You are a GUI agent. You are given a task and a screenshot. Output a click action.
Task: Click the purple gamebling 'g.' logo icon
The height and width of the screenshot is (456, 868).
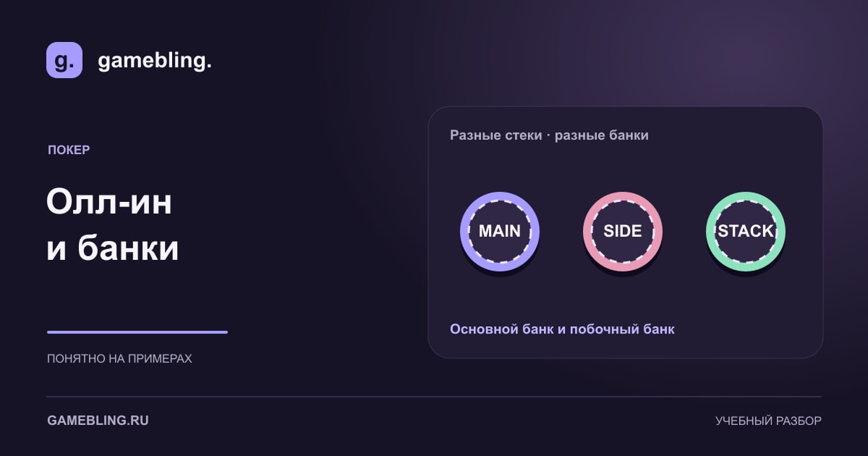(x=64, y=60)
